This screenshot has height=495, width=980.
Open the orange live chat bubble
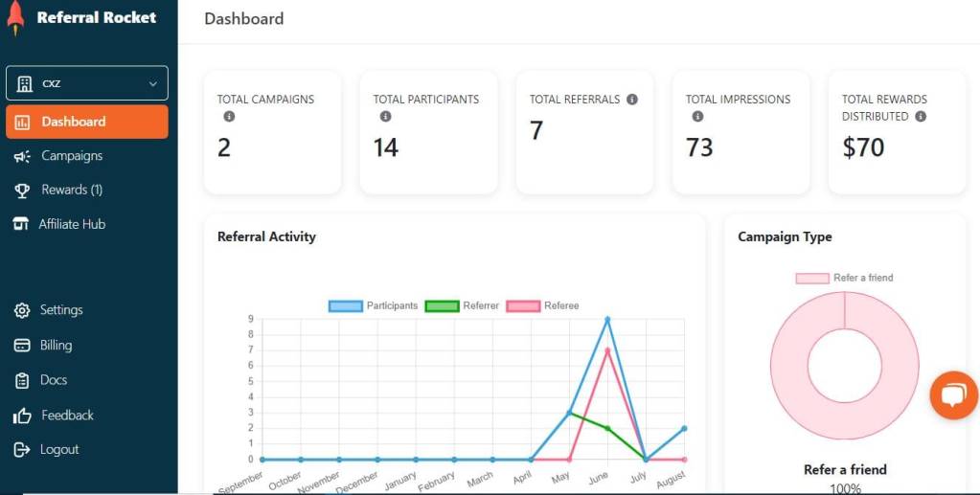(x=954, y=395)
